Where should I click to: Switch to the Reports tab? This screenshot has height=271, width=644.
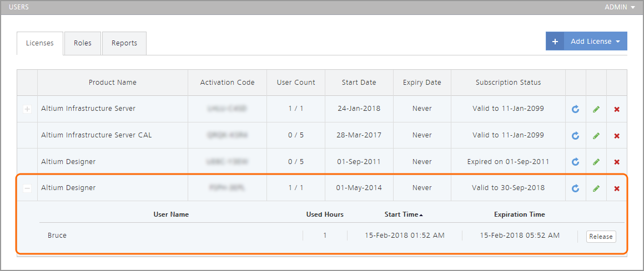(124, 43)
